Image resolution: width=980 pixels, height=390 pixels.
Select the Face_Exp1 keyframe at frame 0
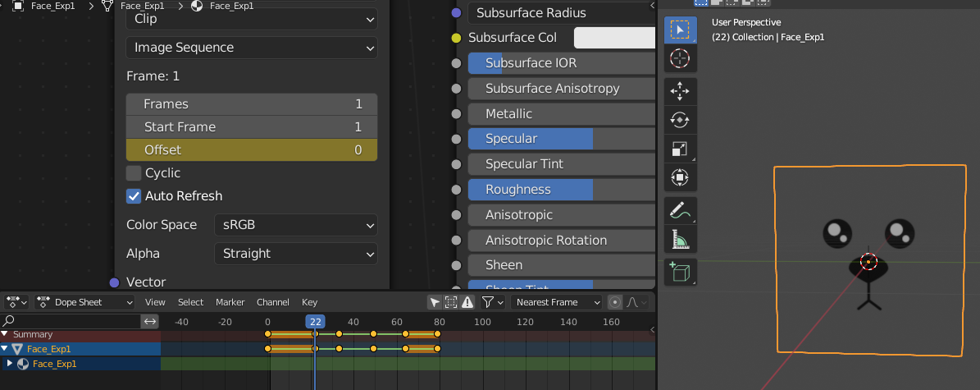pyautogui.click(x=268, y=349)
